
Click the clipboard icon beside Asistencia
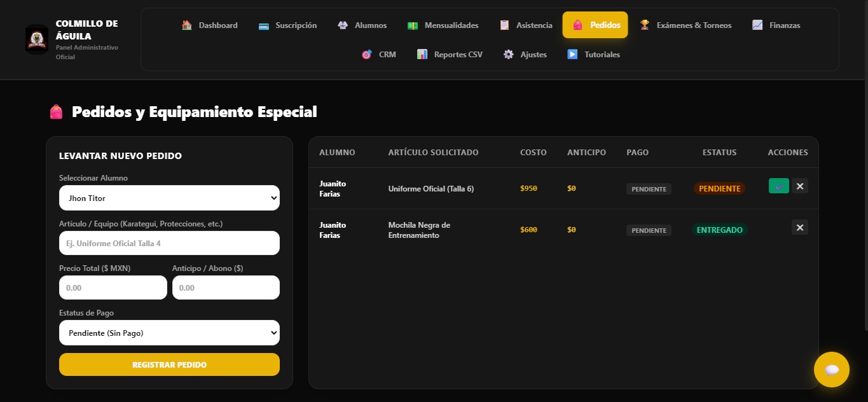tap(504, 25)
